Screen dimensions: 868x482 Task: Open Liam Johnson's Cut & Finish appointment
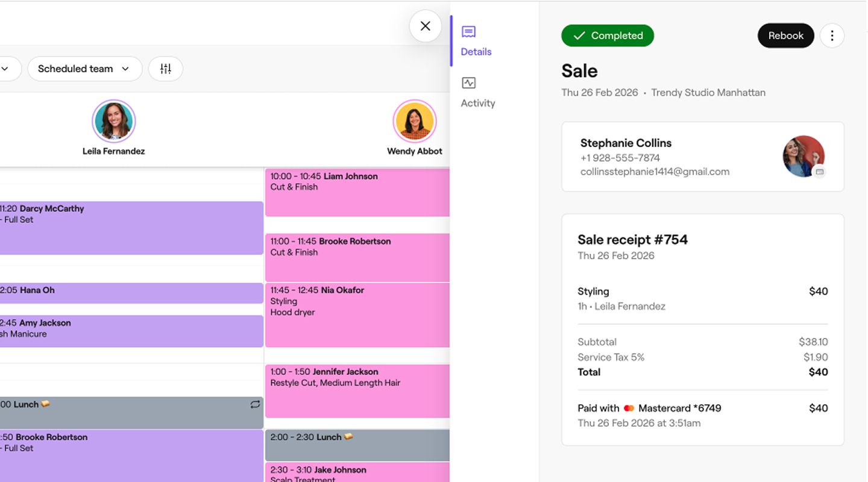[357, 192]
